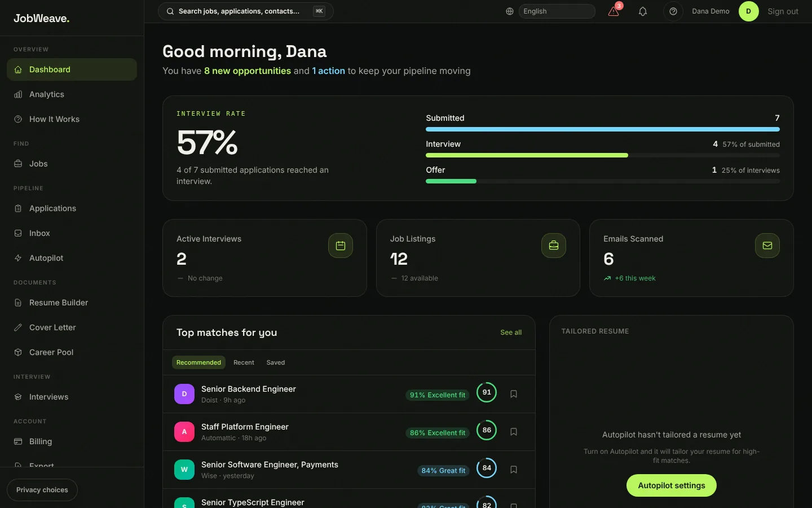Screen dimensions: 812x508
Task: Select the Recommended tab
Action: coord(198,362)
